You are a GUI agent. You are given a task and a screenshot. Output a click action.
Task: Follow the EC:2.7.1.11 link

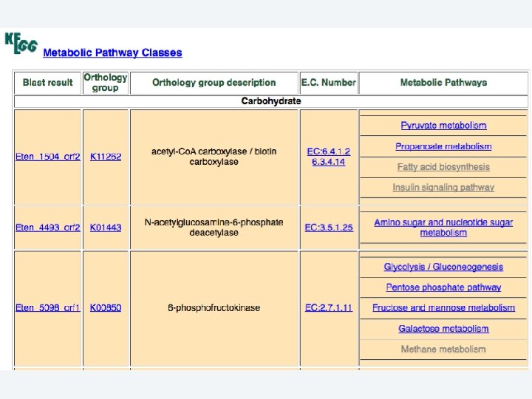pos(329,307)
